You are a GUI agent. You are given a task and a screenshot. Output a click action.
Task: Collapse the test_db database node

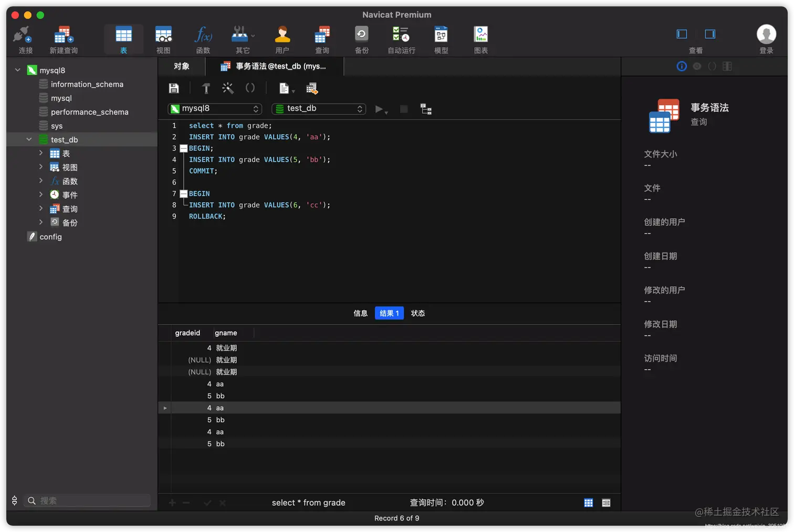pos(29,139)
